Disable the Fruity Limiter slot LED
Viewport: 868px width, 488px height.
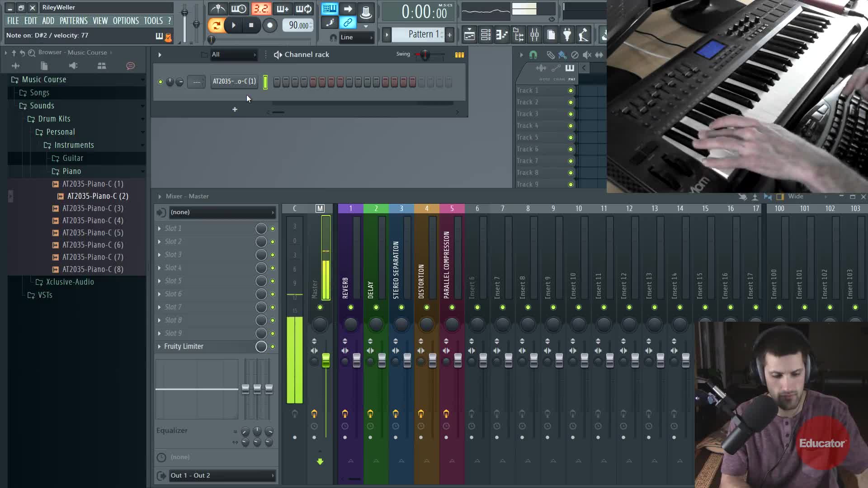pyautogui.click(x=273, y=347)
